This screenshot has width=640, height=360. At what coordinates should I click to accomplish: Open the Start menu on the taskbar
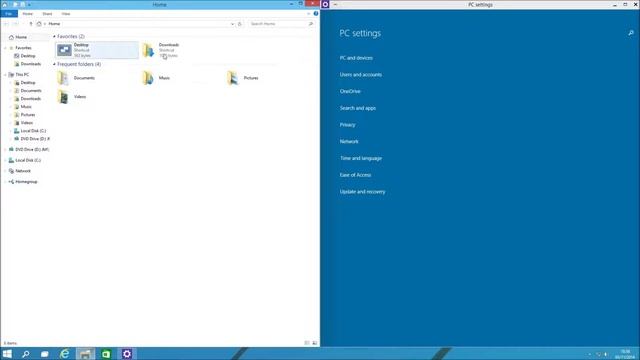click(7, 354)
